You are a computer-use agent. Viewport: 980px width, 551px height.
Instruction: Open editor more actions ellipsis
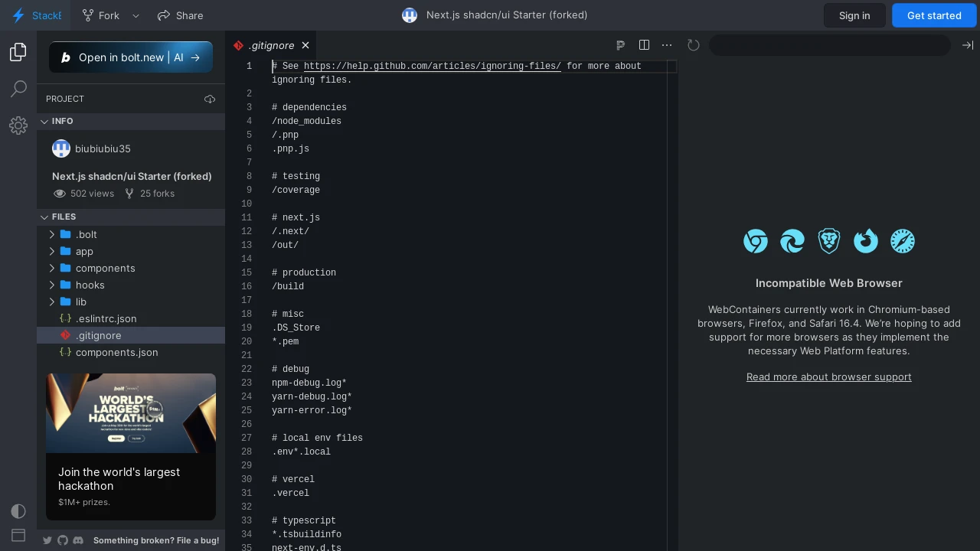(x=667, y=45)
